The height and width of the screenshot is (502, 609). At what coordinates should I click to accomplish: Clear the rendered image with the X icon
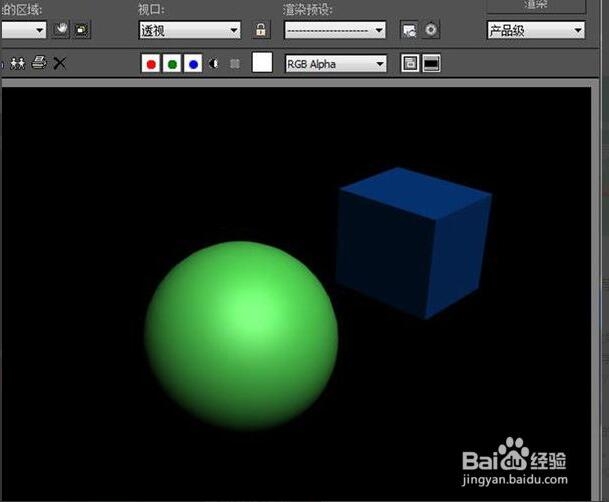[59, 63]
